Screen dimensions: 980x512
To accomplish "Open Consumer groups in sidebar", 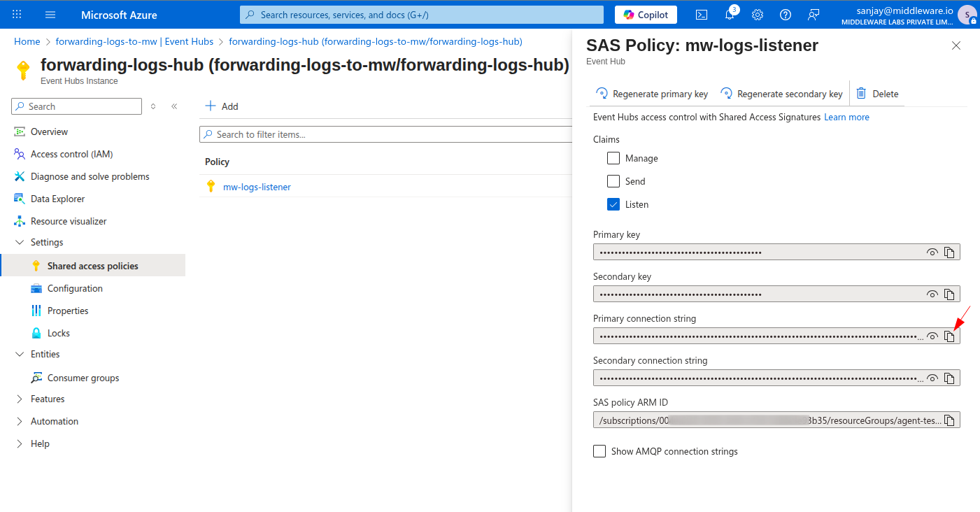I will pos(83,378).
